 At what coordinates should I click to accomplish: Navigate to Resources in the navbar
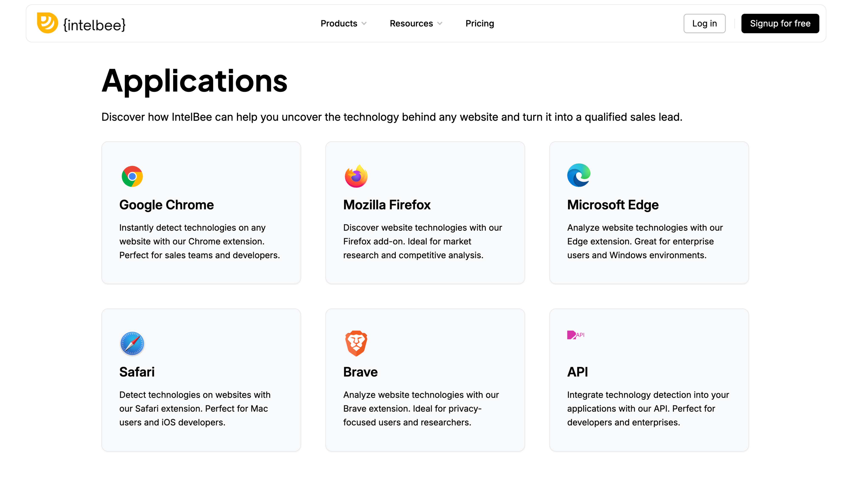(411, 23)
